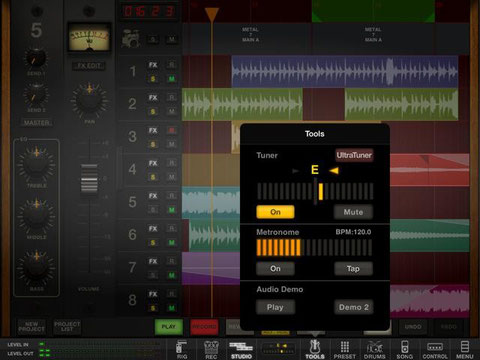The height and width of the screenshot is (360, 480).
Task: Tap the tuner left flat arrow
Action: [x=295, y=171]
